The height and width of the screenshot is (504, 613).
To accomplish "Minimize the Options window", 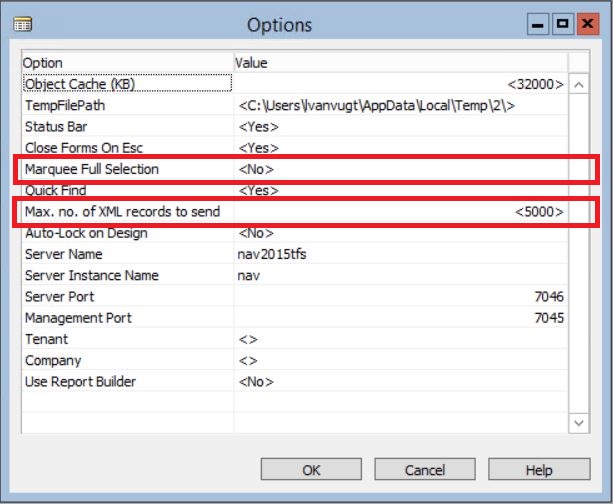I will pyautogui.click(x=538, y=24).
